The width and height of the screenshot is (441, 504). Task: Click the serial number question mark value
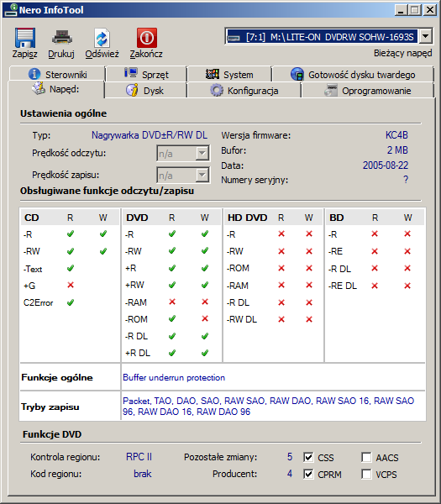406,180
